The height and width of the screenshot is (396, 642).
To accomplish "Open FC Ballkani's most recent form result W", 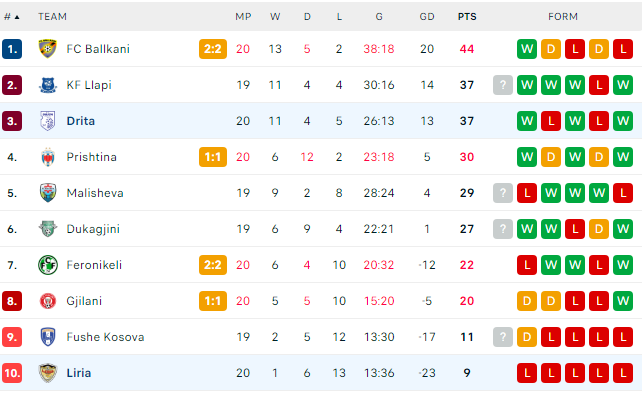I will click(527, 49).
